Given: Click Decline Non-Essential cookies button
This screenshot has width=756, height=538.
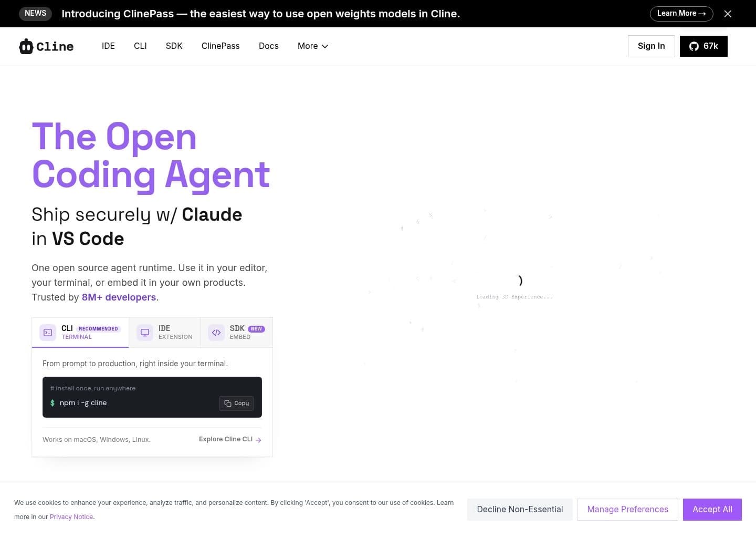Looking at the screenshot, I should click(520, 510).
